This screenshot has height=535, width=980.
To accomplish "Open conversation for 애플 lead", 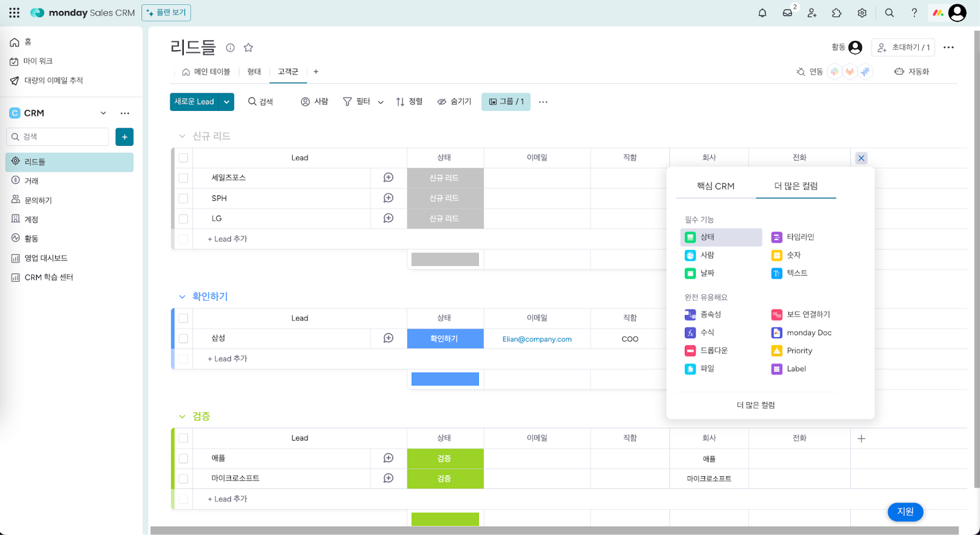I will pyautogui.click(x=388, y=458).
